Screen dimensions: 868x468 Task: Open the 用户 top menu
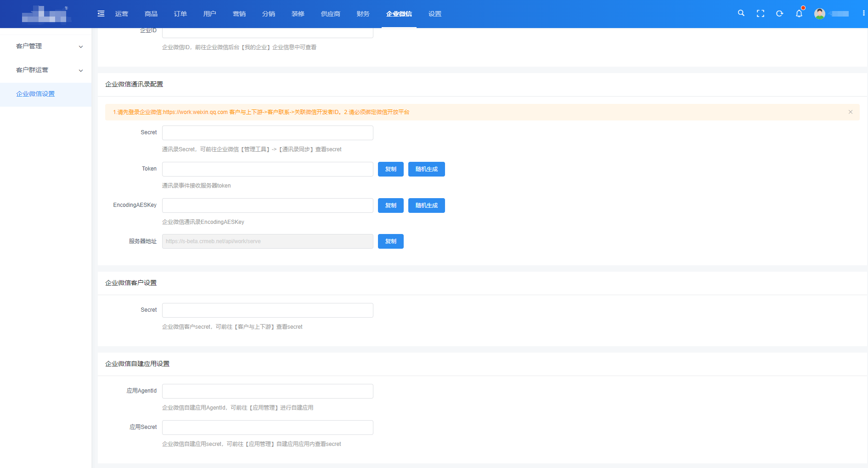(x=210, y=14)
